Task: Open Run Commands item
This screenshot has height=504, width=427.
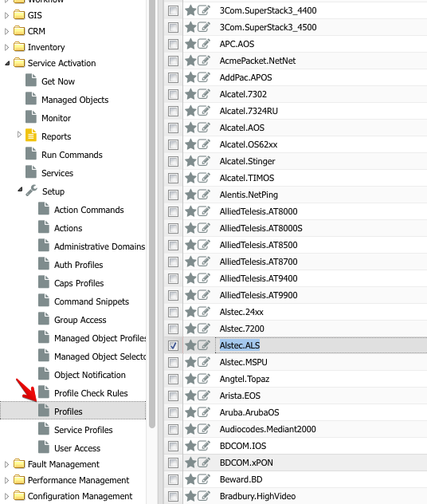Action: click(x=72, y=155)
